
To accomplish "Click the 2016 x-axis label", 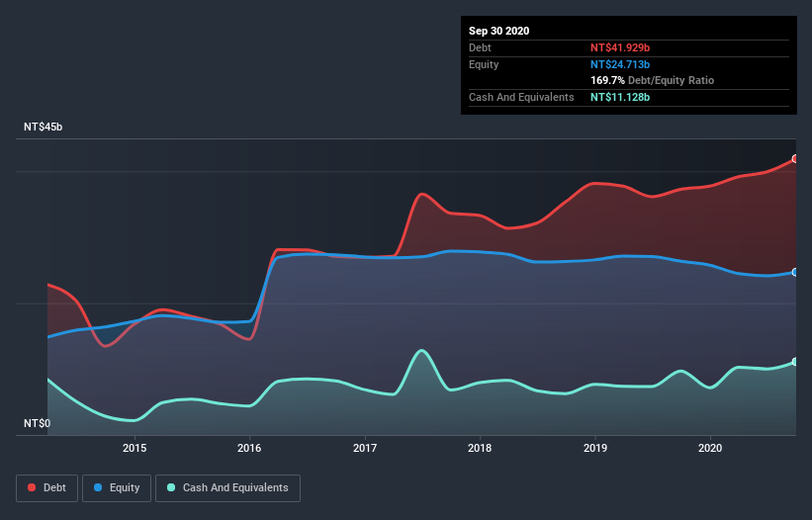I will [249, 448].
